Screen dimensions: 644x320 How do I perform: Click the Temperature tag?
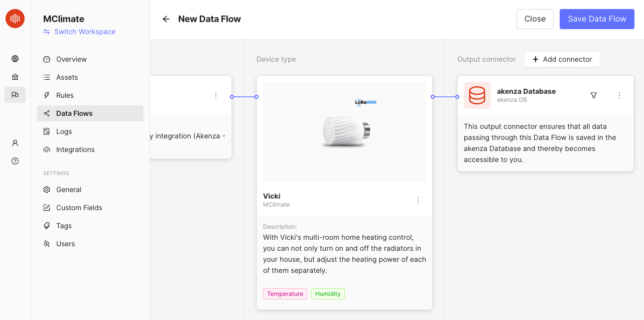(x=285, y=294)
